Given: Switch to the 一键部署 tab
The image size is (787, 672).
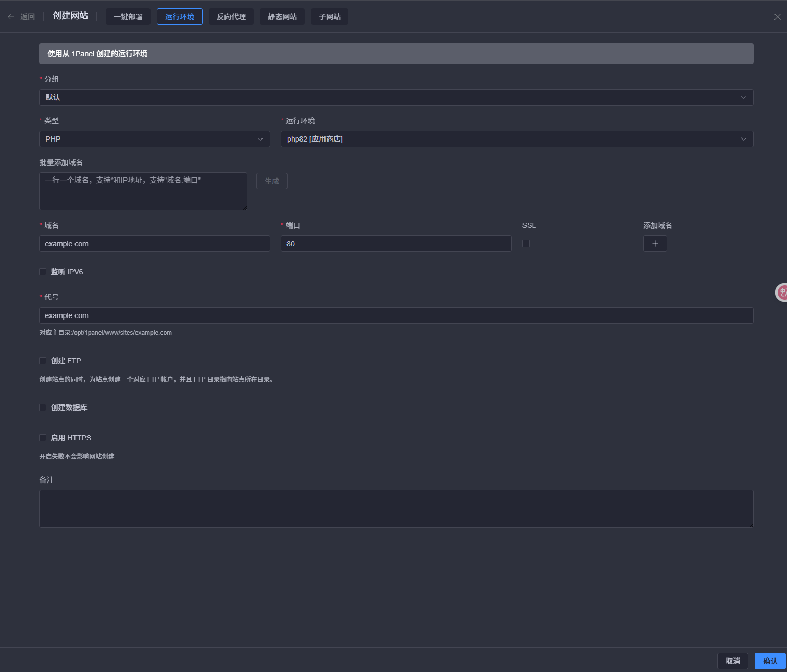Looking at the screenshot, I should [128, 17].
